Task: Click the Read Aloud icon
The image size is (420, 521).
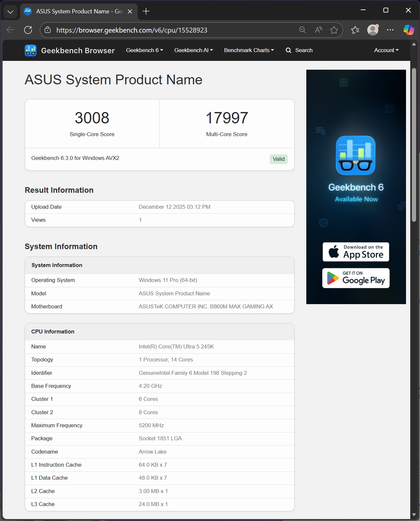Action: coord(318,30)
